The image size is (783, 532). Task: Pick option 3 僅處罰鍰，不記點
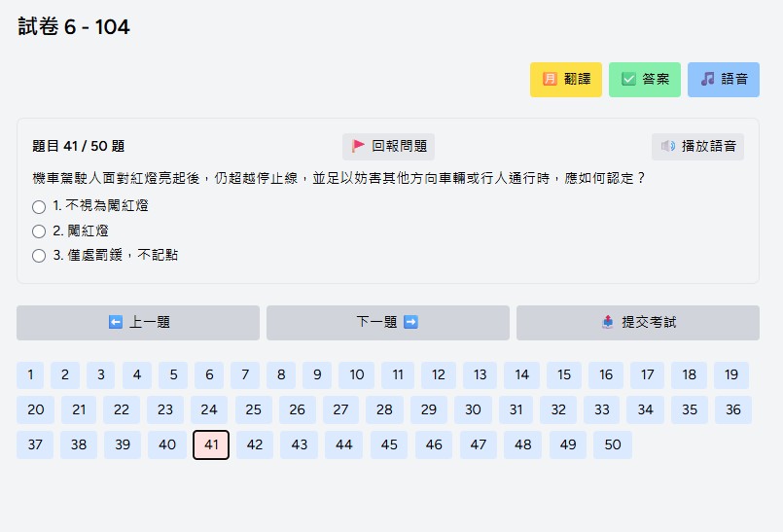pyautogui.click(x=39, y=255)
